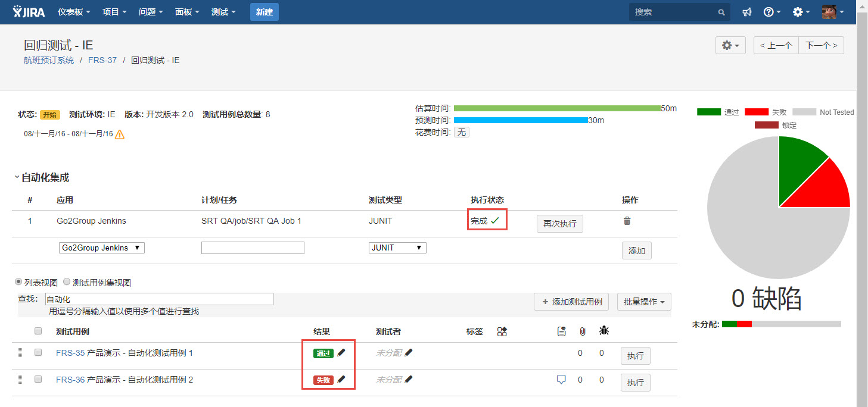Image resolution: width=868 pixels, height=407 pixels.
Task: Click the green check execution status icon
Action: click(494, 221)
